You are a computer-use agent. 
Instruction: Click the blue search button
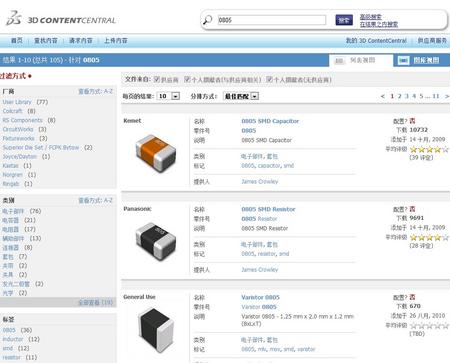(344, 20)
